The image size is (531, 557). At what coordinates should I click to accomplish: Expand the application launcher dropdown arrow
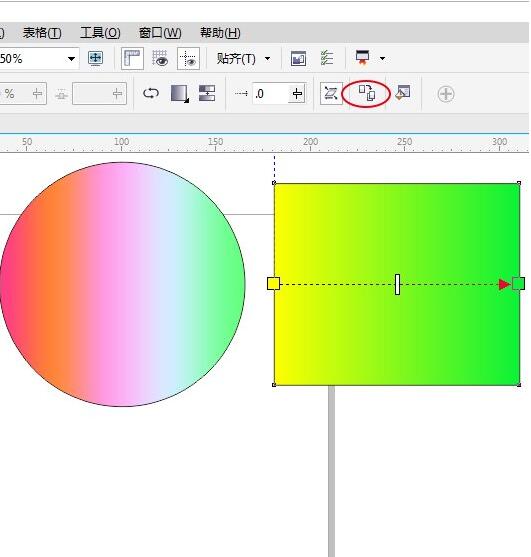pyautogui.click(x=383, y=58)
